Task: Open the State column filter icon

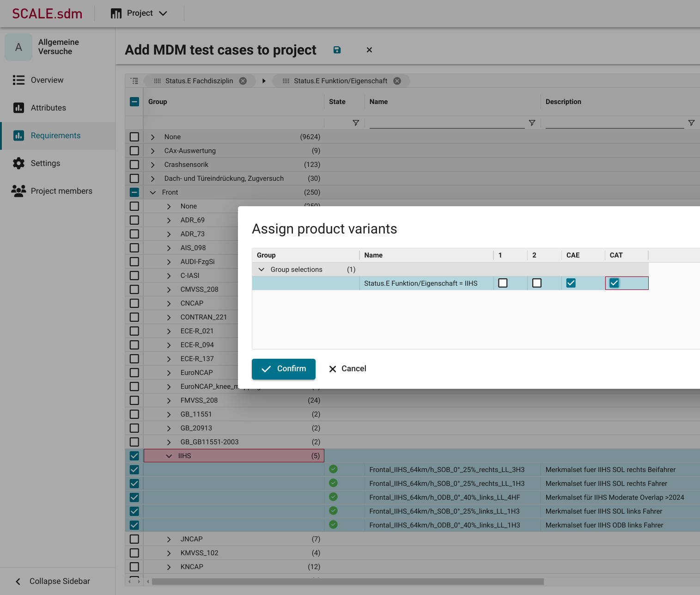Action: (356, 123)
